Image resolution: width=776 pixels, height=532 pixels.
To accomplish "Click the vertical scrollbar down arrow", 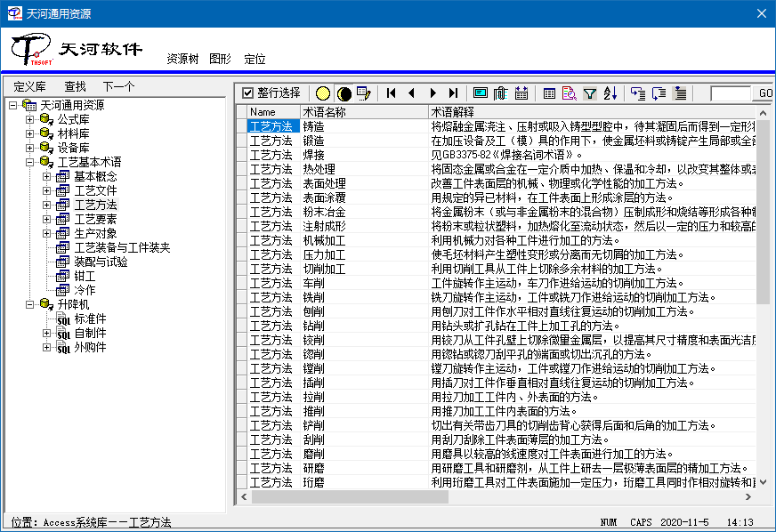I will tap(763, 482).
